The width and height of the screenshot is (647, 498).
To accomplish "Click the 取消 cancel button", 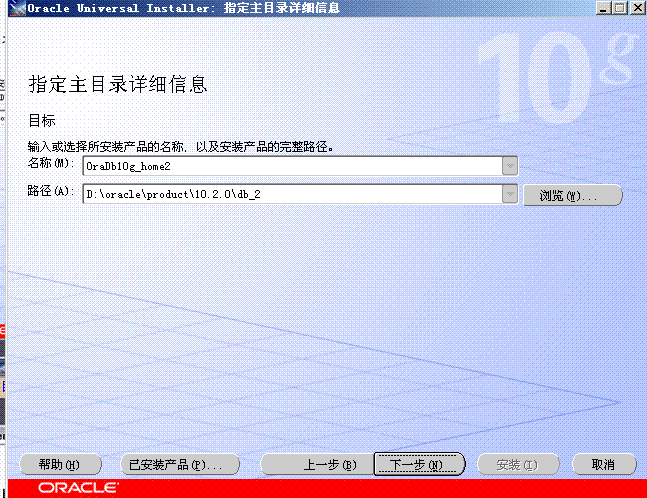I will click(604, 465).
